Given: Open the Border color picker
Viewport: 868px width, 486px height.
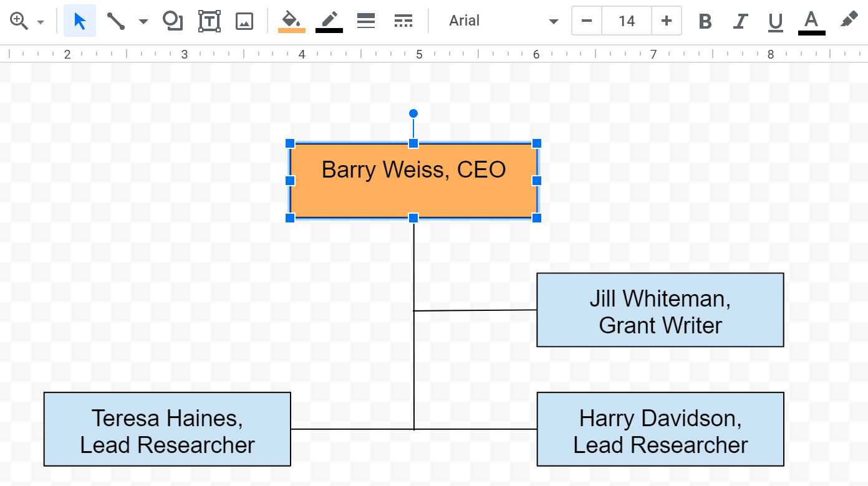Looking at the screenshot, I should [329, 20].
